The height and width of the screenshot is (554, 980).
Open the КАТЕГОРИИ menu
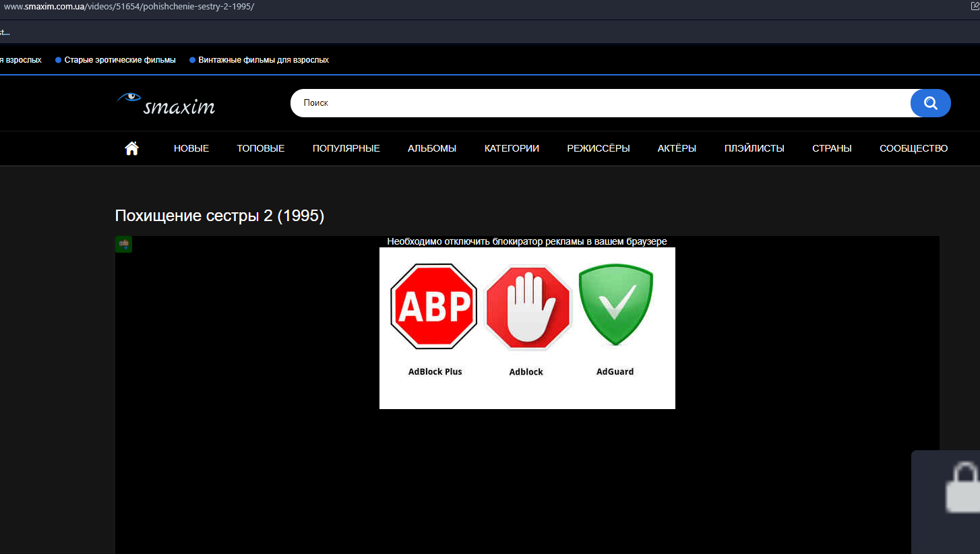pyautogui.click(x=512, y=148)
